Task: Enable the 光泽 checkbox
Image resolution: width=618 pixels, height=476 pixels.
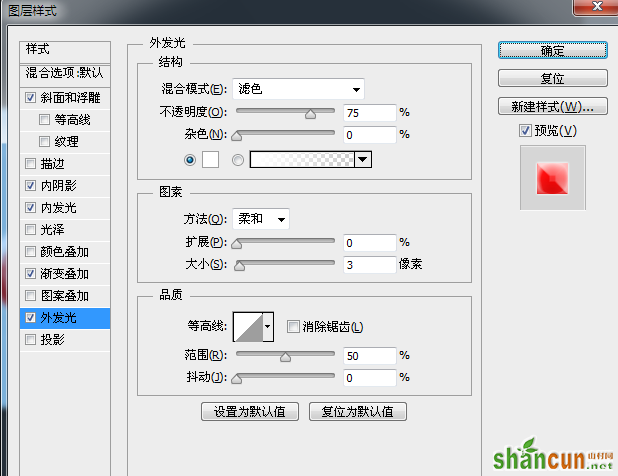Action: coord(30,229)
